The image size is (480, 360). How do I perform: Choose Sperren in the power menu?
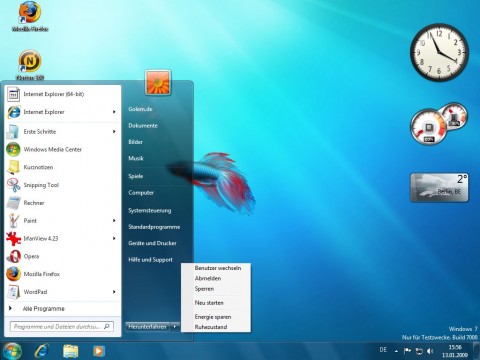pyautogui.click(x=204, y=289)
